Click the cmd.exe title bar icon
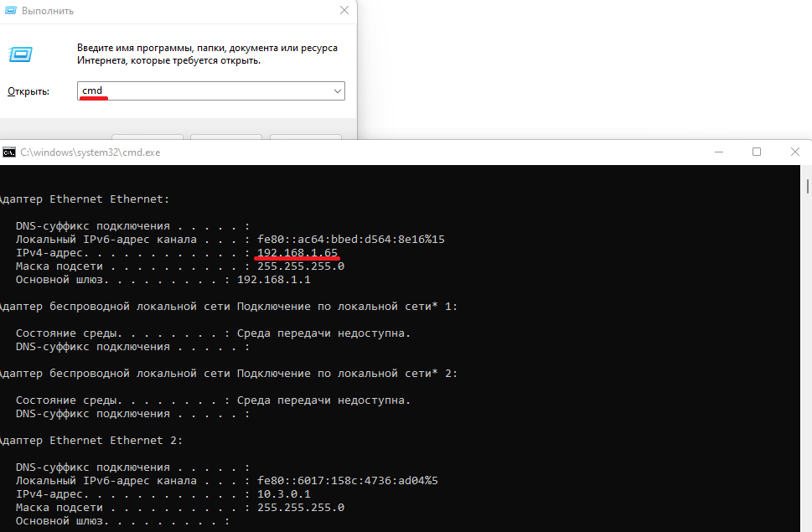Viewport: 812px width, 532px height. click(x=9, y=152)
